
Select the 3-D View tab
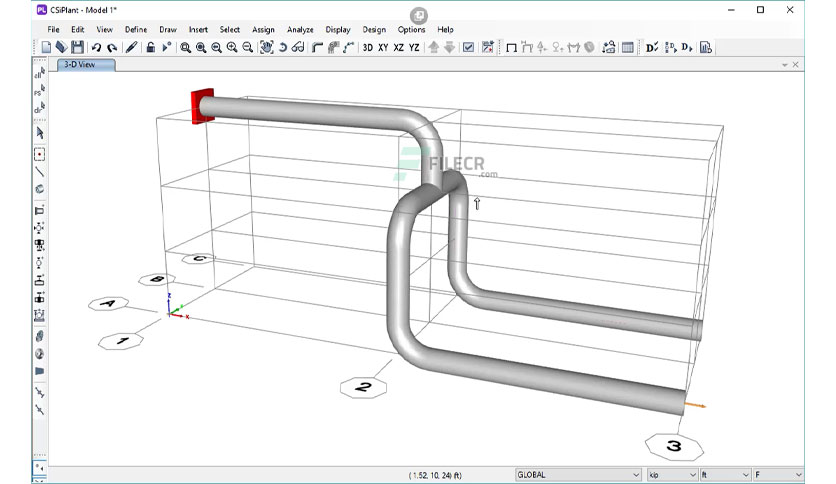click(x=86, y=64)
